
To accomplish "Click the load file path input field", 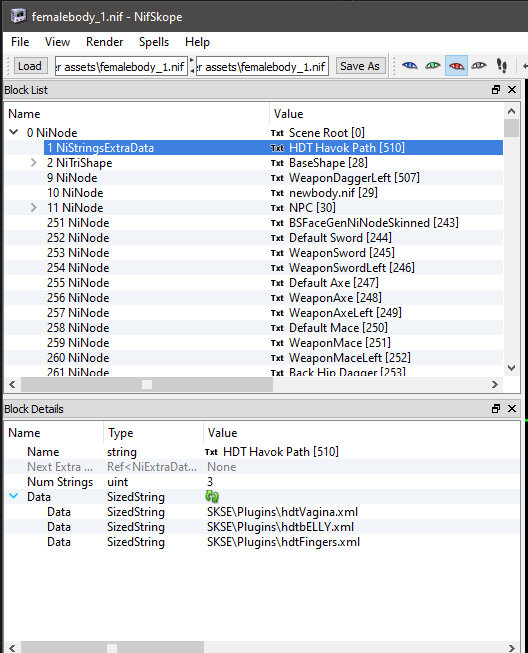I will pyautogui.click(x=121, y=66).
